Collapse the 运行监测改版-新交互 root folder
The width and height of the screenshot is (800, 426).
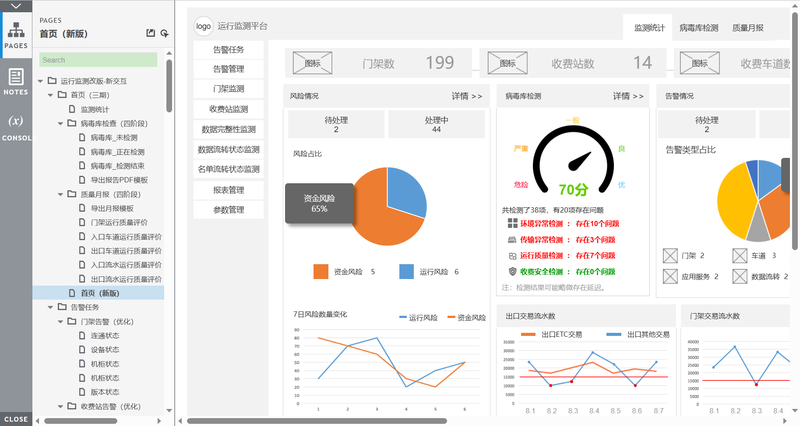coord(40,81)
